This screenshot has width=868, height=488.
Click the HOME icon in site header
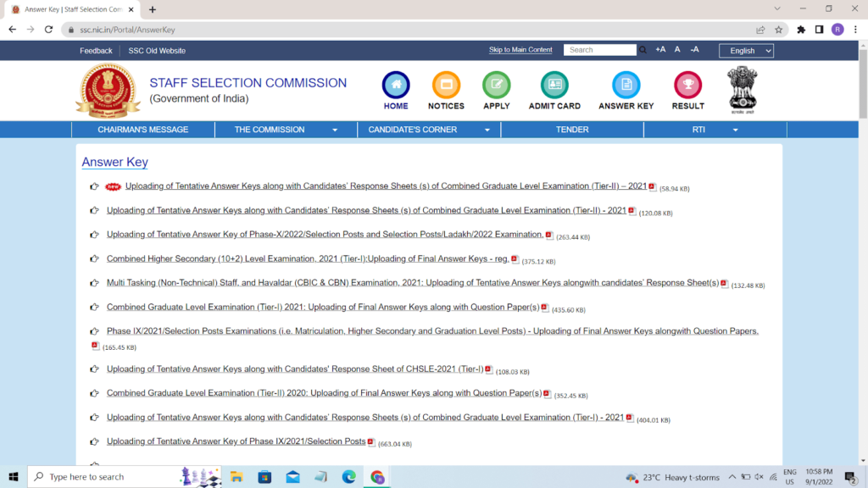pyautogui.click(x=396, y=86)
